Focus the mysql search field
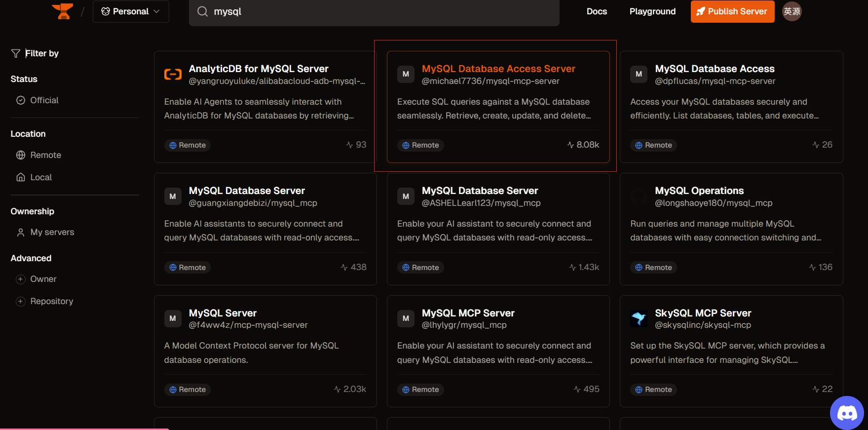The image size is (868, 430). pyautogui.click(x=374, y=12)
